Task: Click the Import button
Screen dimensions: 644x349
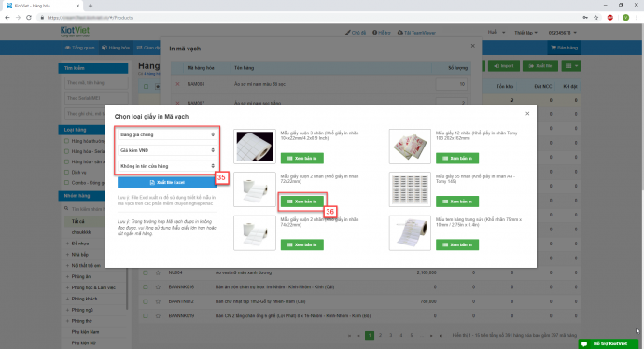Action: click(x=504, y=66)
